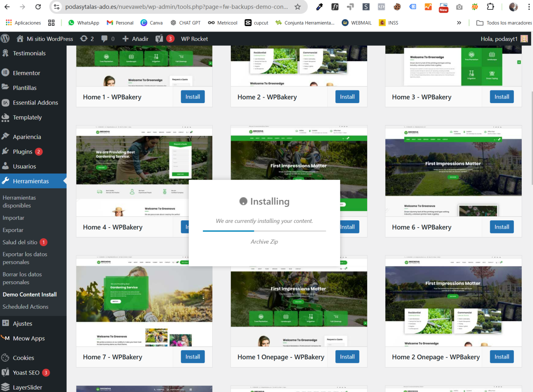Open the Añadir new content menu
533x392 pixels.
[x=135, y=38]
